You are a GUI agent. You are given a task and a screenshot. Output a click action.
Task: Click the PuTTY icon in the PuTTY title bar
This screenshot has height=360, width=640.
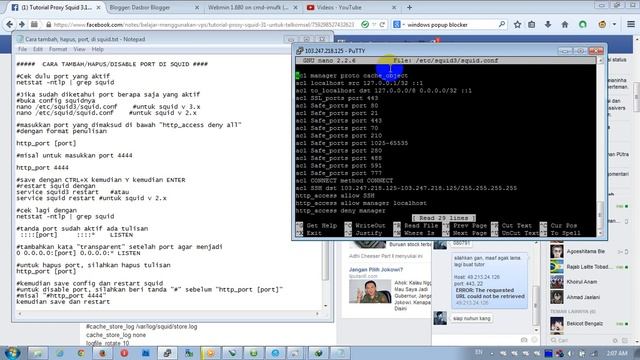click(x=300, y=51)
